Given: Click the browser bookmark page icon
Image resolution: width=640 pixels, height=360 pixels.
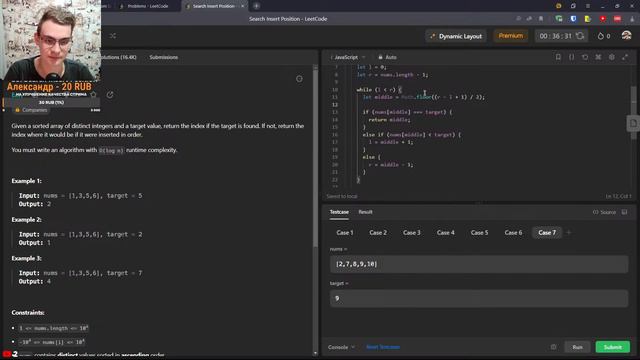Looking at the screenshot, I should click(x=541, y=19).
